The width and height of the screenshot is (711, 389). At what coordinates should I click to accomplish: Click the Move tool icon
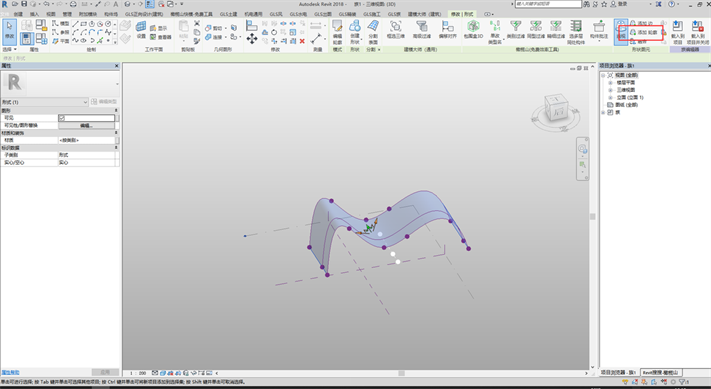(x=252, y=39)
